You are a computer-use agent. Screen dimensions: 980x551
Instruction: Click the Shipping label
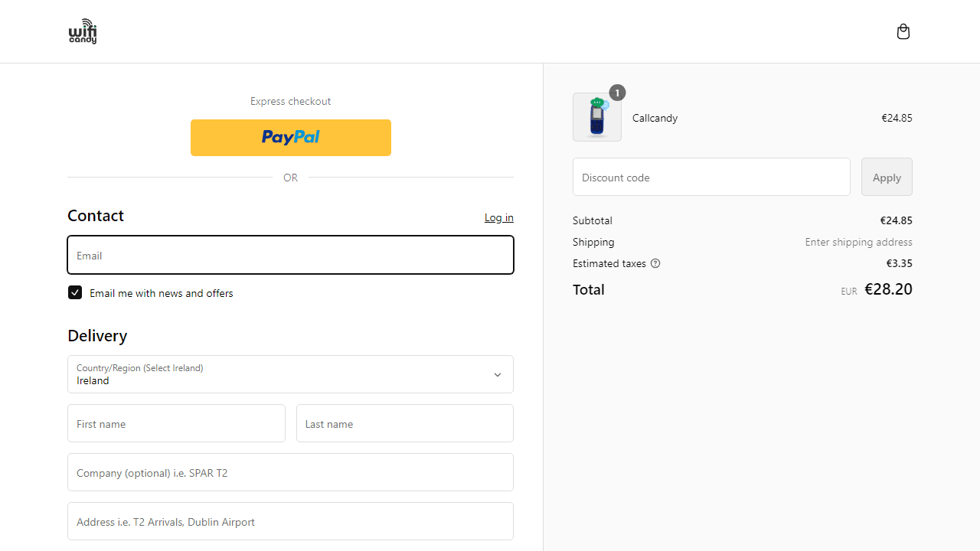593,242
